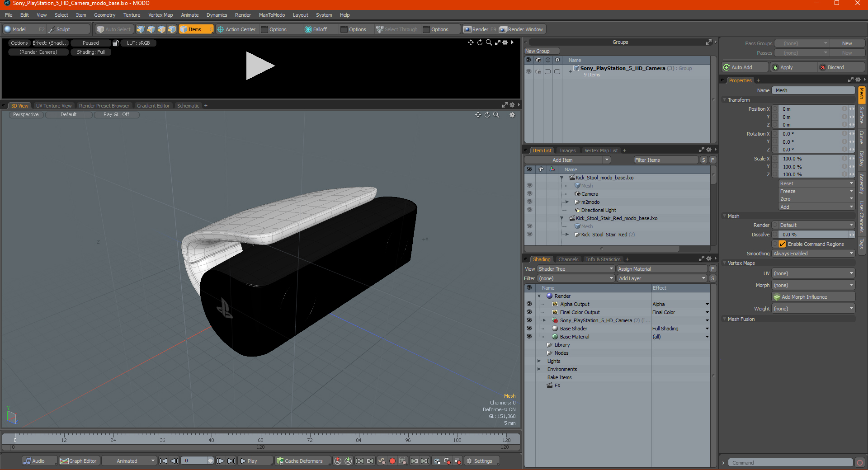The image size is (868, 470).
Task: Expand the Lights entry in Shader Tree
Action: (539, 361)
